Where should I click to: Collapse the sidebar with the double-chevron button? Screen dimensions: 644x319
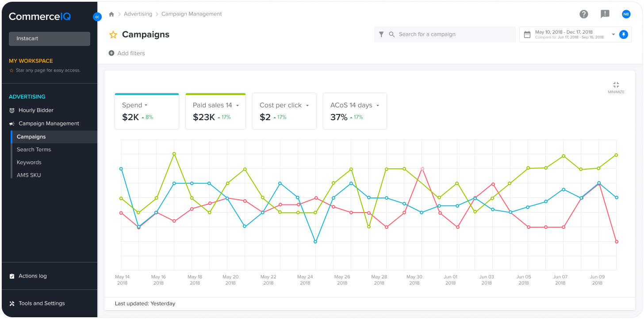[x=97, y=17]
